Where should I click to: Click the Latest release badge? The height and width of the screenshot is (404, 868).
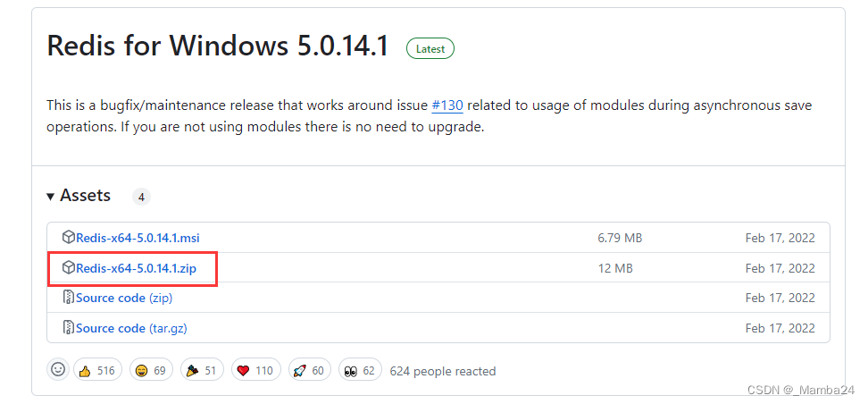point(430,49)
